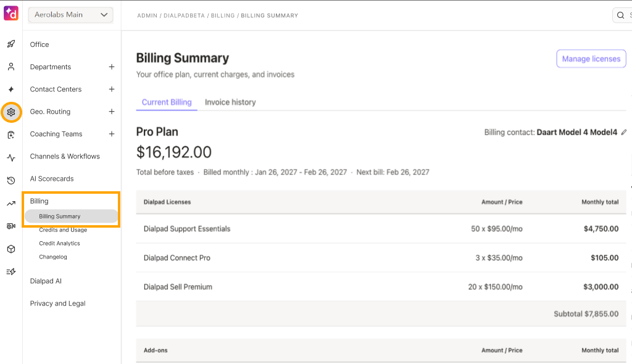
Task: Click the clipboard sparkle icon in sidebar
Action: tap(11, 134)
